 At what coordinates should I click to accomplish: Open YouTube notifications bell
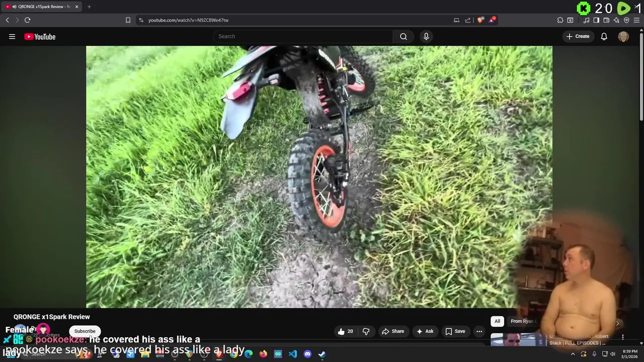(x=604, y=36)
